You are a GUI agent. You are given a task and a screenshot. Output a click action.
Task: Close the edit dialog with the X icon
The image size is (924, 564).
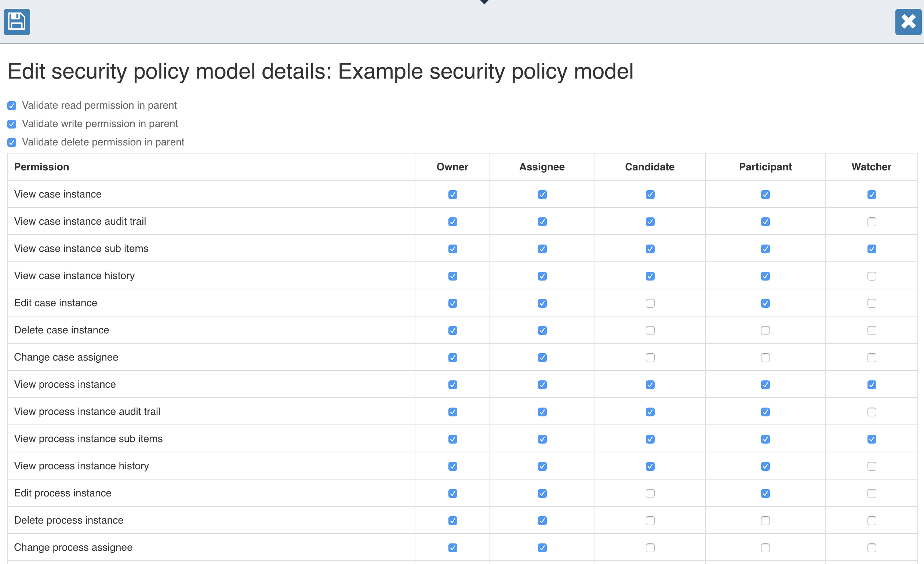(x=908, y=22)
